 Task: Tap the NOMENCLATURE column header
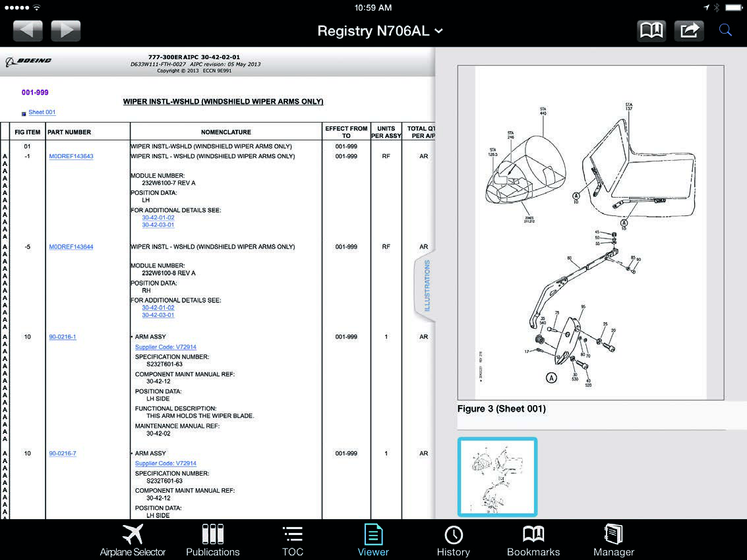[226, 132]
